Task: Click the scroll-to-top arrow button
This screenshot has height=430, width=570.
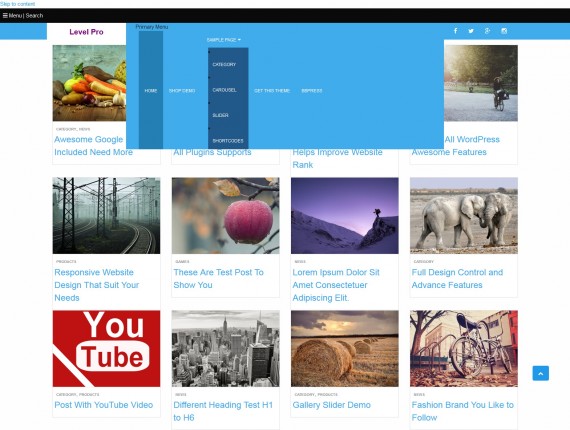Action: pos(541,373)
